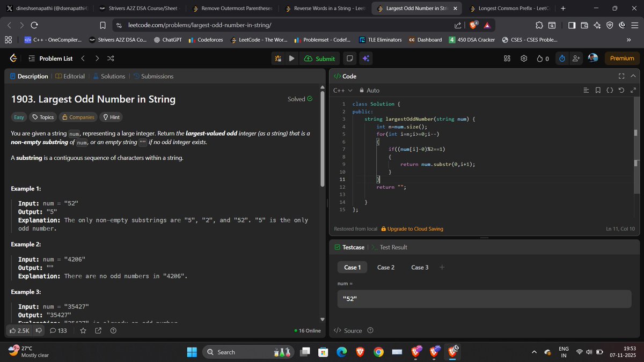644x362 pixels.
Task: Reset code with the undo arrow icon
Action: tap(621, 91)
